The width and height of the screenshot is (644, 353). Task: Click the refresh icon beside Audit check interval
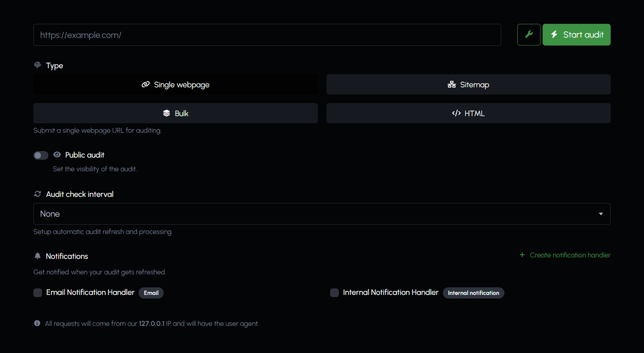pyautogui.click(x=37, y=194)
